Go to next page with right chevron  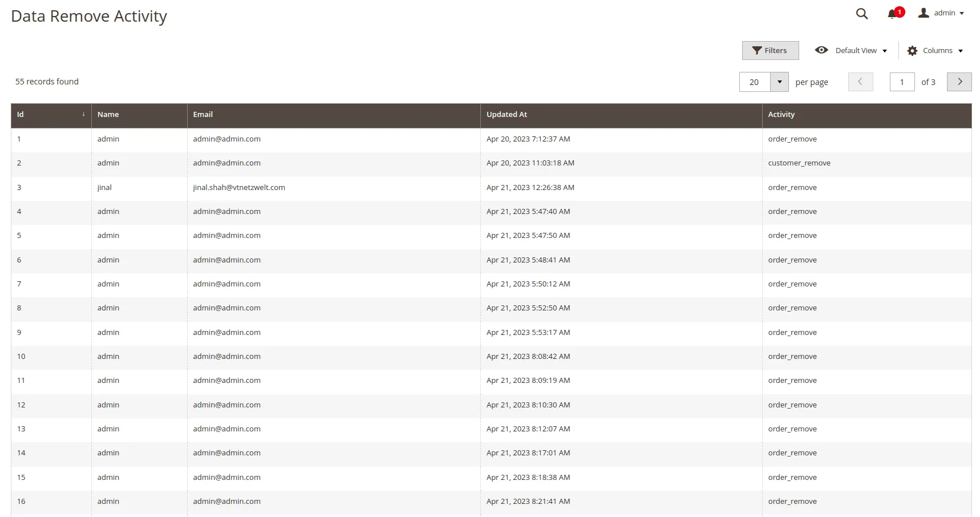click(959, 82)
